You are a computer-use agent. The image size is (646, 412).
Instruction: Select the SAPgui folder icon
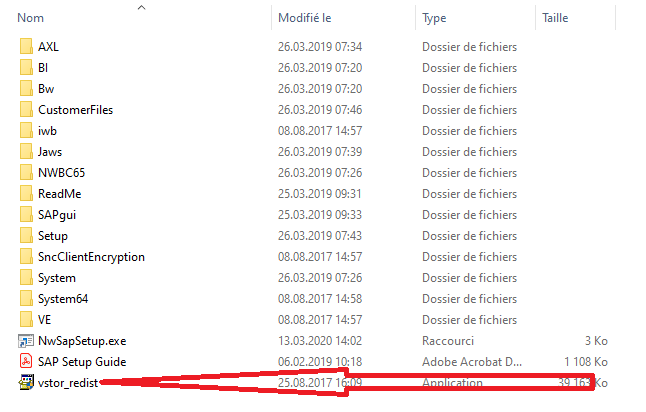[x=26, y=215]
